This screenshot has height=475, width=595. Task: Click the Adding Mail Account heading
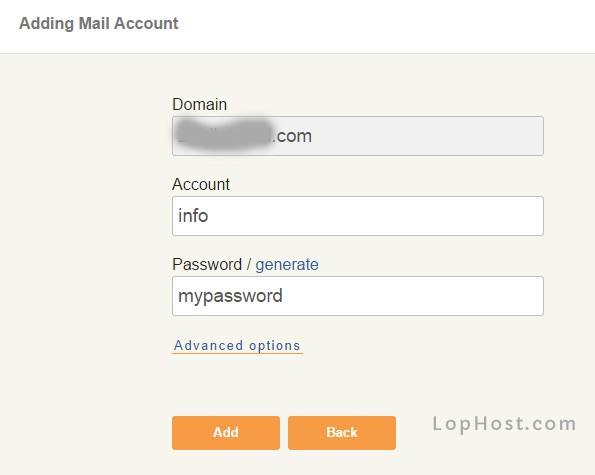tap(99, 24)
